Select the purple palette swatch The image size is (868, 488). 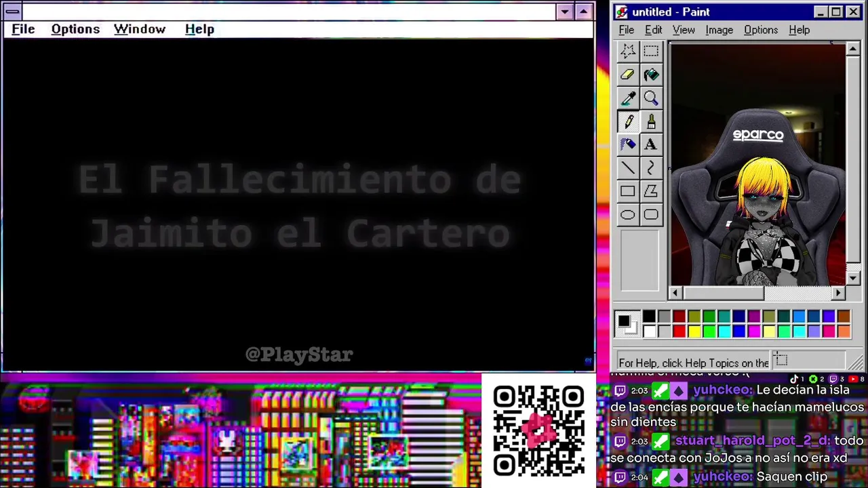point(753,317)
